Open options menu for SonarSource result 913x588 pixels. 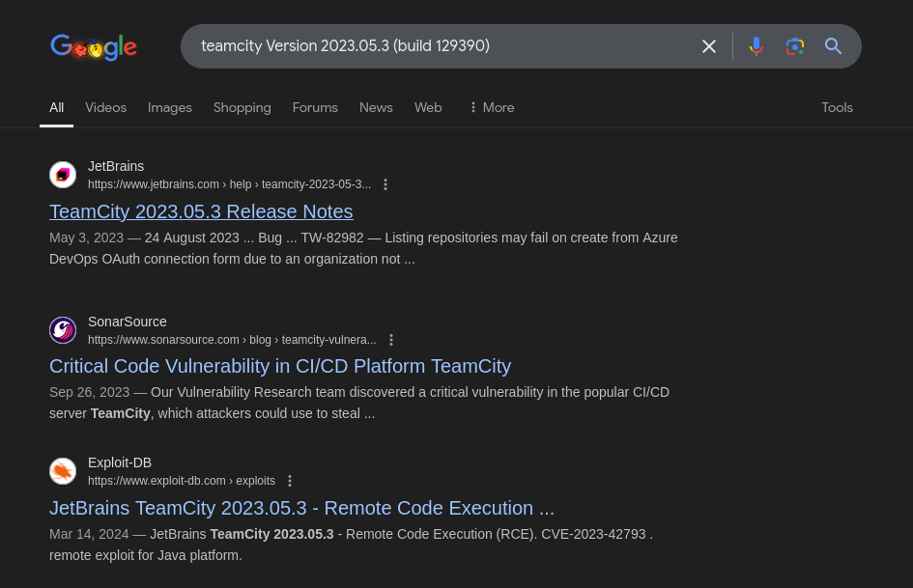(391, 340)
